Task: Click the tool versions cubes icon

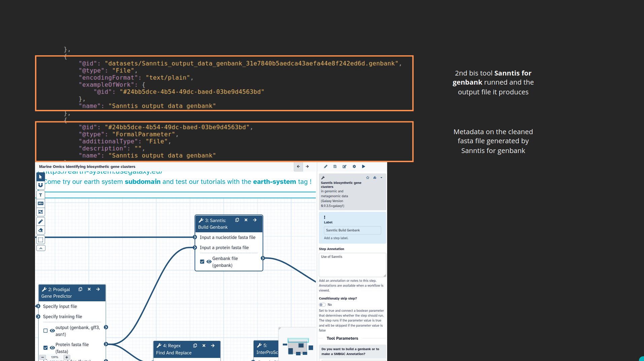Action: coord(375,178)
